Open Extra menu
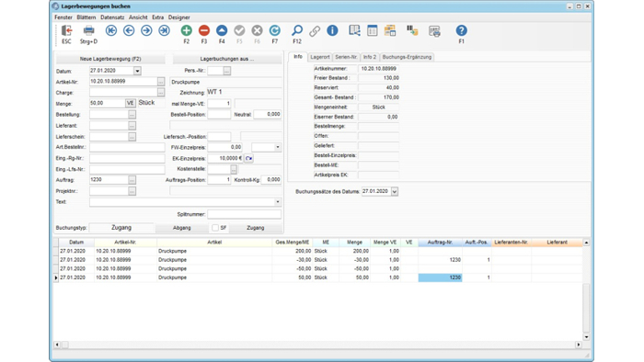Screen dimensions: 644x362 click(x=157, y=17)
